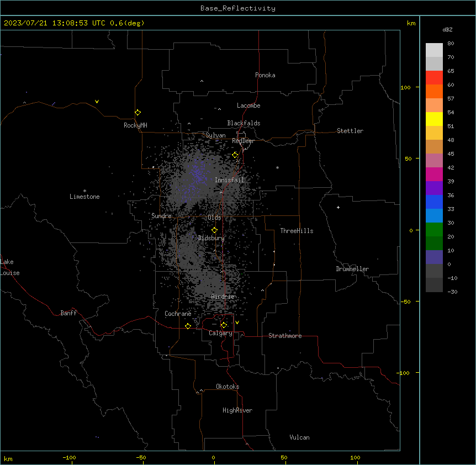Click the white caret marker south of Ponoka
The height and width of the screenshot is (465, 476).
click(x=202, y=81)
